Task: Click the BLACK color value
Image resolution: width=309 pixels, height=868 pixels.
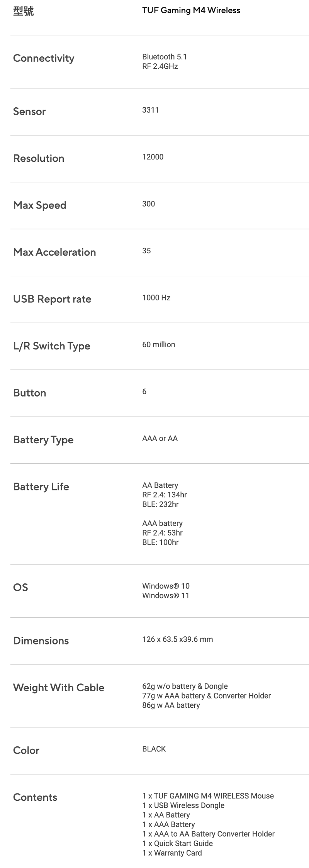Action: 154,749
